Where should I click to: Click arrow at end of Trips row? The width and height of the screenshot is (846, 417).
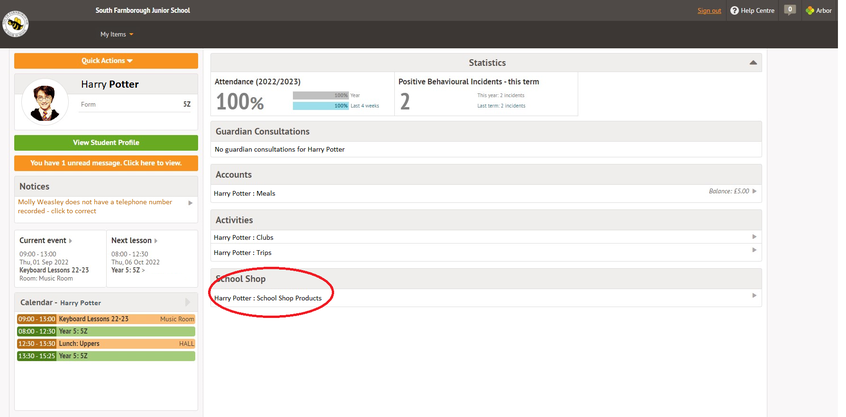pos(754,250)
